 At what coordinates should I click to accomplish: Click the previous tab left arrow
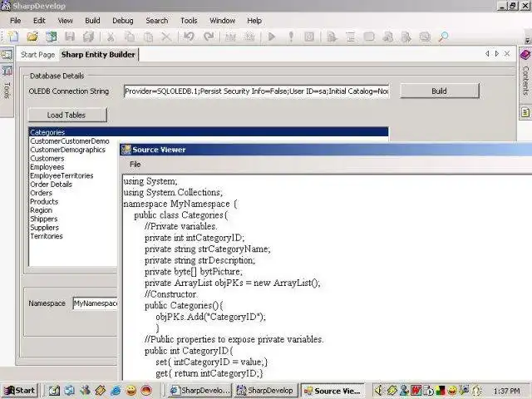point(487,53)
